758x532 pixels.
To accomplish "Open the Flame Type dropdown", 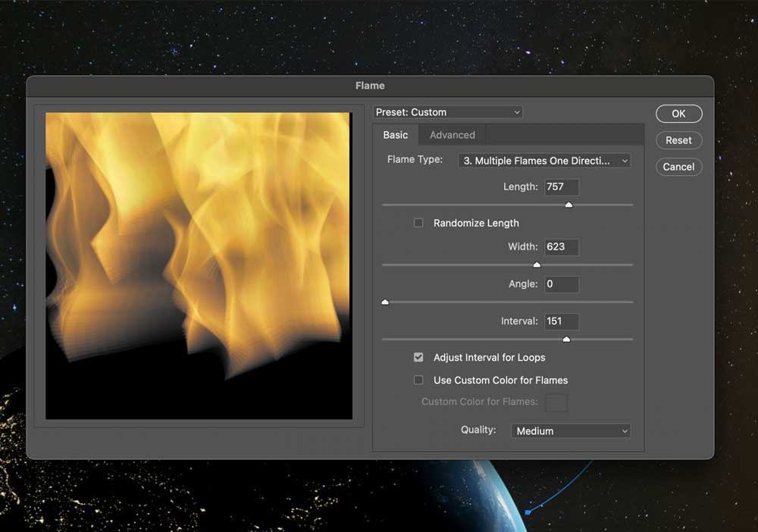I will point(544,161).
